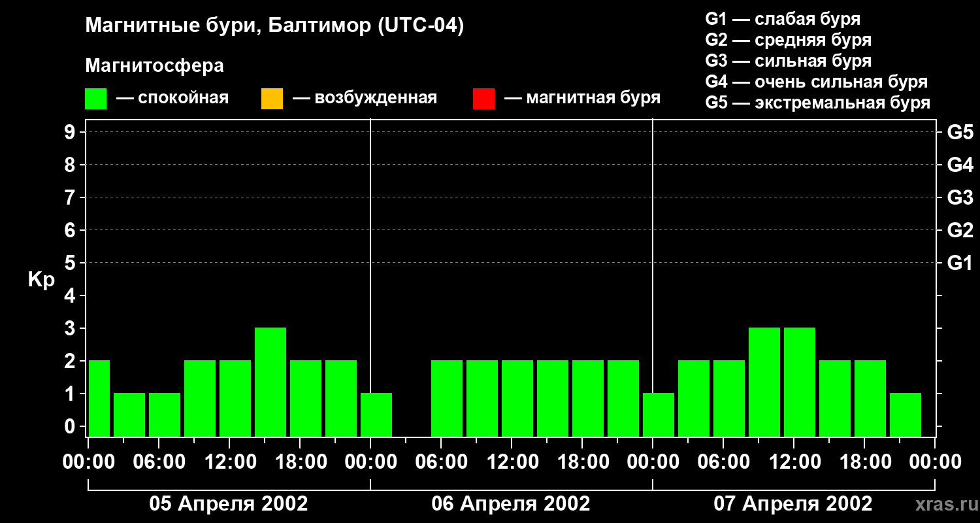The image size is (980, 523).
Task: Click the '18:00' time label under 05 Апреля
Action: (300, 462)
